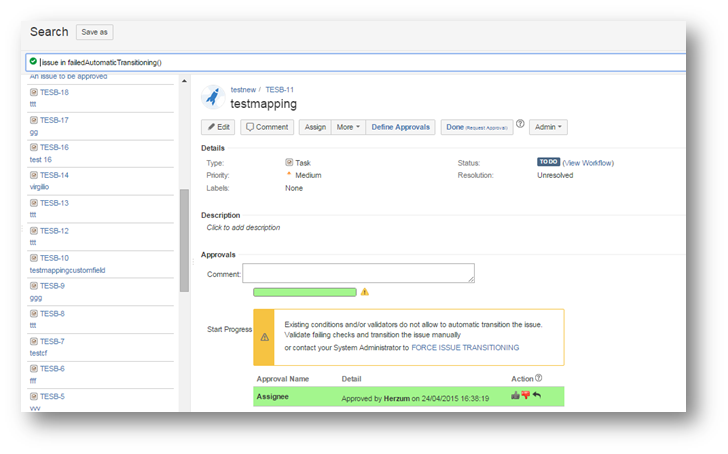The height and width of the screenshot is (454, 728).
Task: Click the Define Approvals button
Action: coord(400,127)
